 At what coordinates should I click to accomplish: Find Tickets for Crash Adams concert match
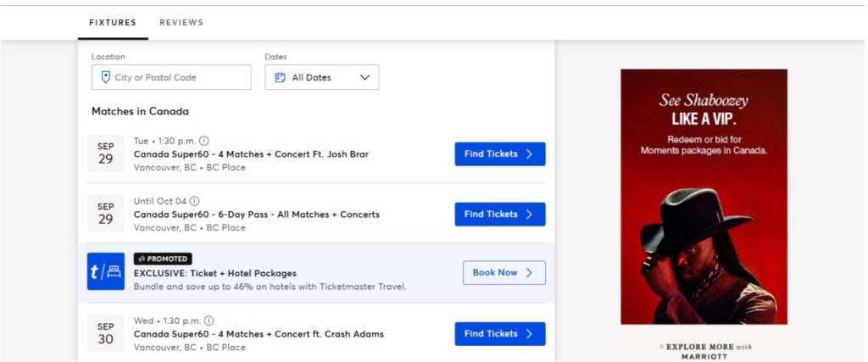click(500, 334)
